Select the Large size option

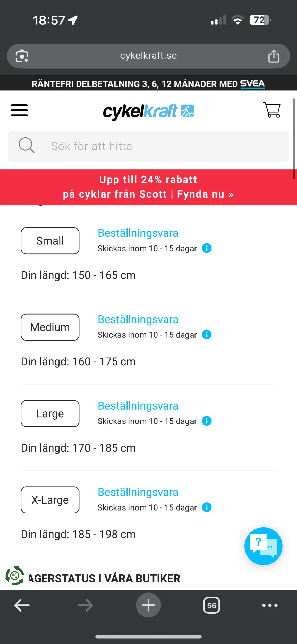tap(50, 413)
